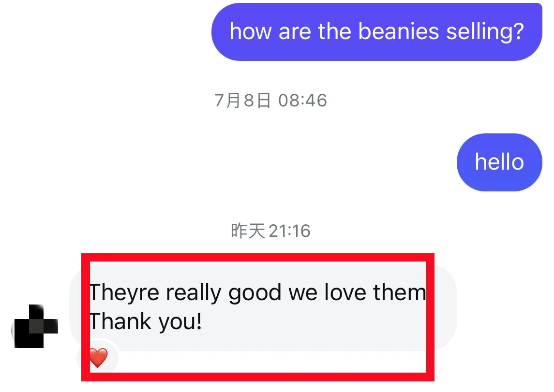Select the "how are the beanies selling?" bubble
Image resolution: width=554 pixels, height=392 pixels.
click(x=376, y=32)
